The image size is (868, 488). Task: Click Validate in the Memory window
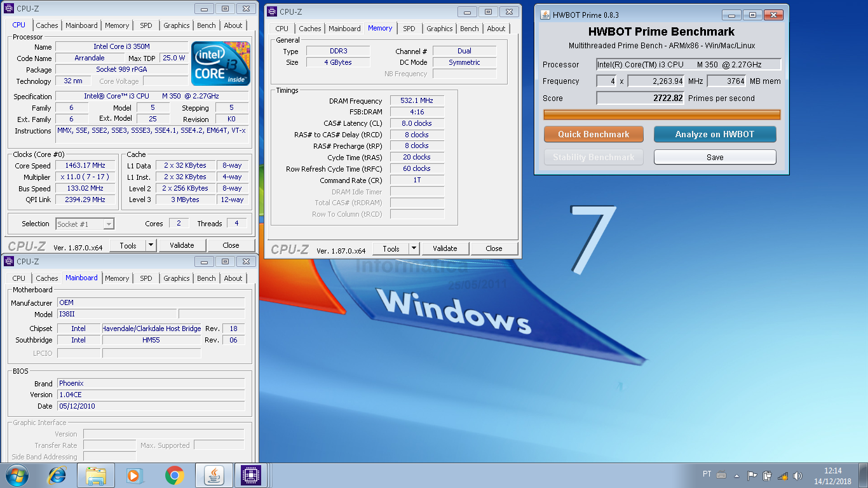445,248
